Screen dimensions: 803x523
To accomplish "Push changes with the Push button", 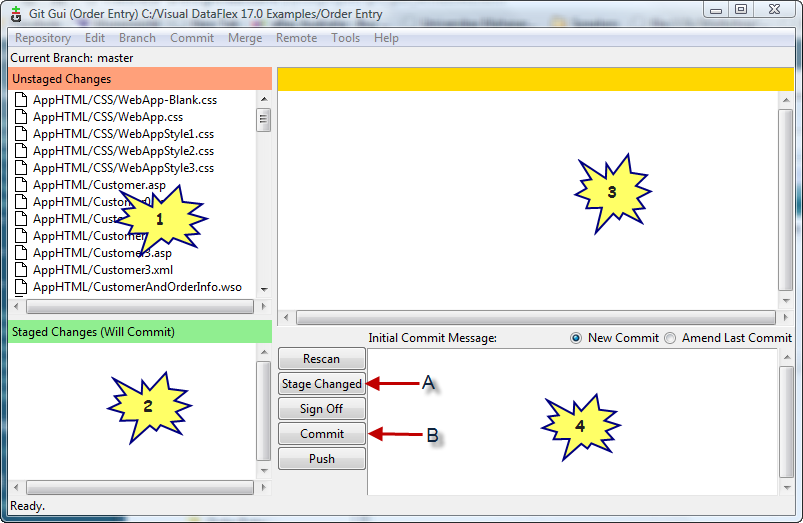I will click(x=321, y=459).
